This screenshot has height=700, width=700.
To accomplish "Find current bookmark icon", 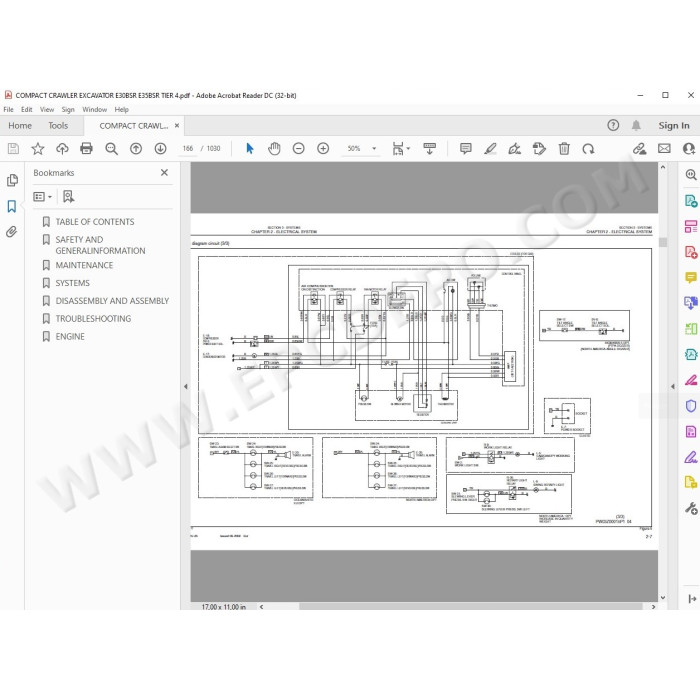I will pos(68,196).
